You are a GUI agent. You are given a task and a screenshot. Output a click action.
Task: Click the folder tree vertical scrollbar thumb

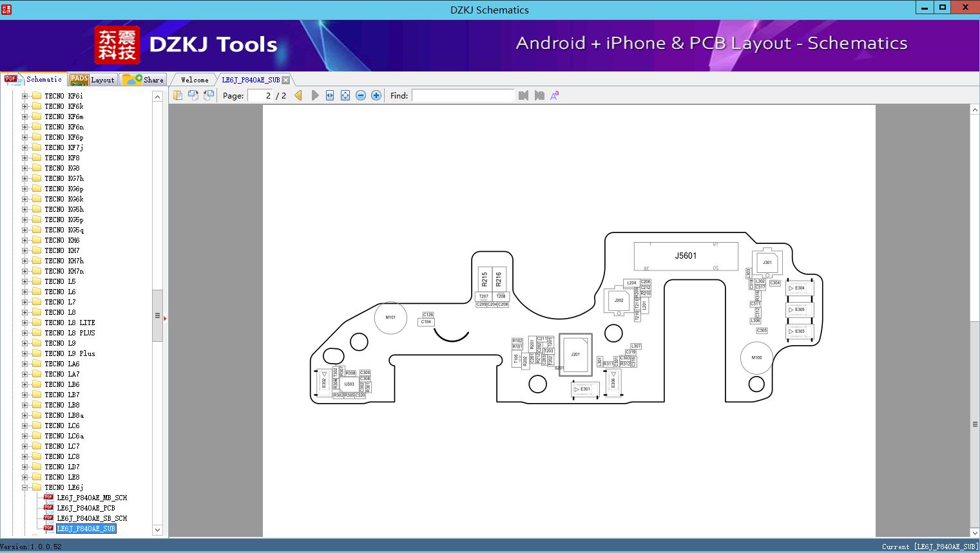click(157, 315)
